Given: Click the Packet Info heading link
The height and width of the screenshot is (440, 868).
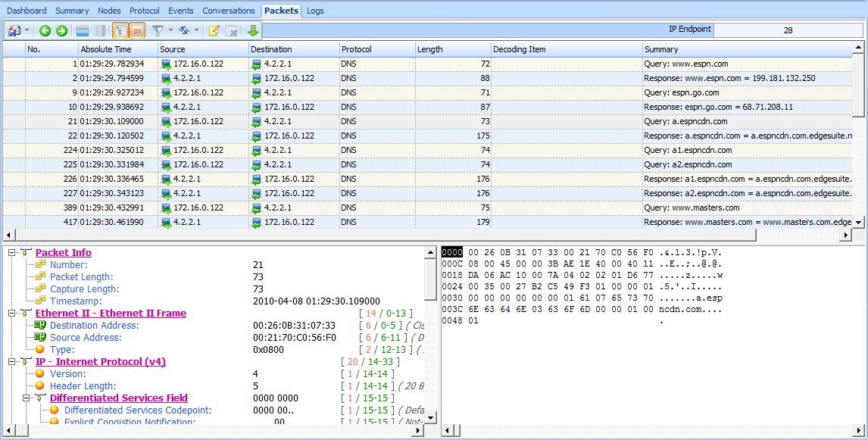Looking at the screenshot, I should [x=64, y=252].
